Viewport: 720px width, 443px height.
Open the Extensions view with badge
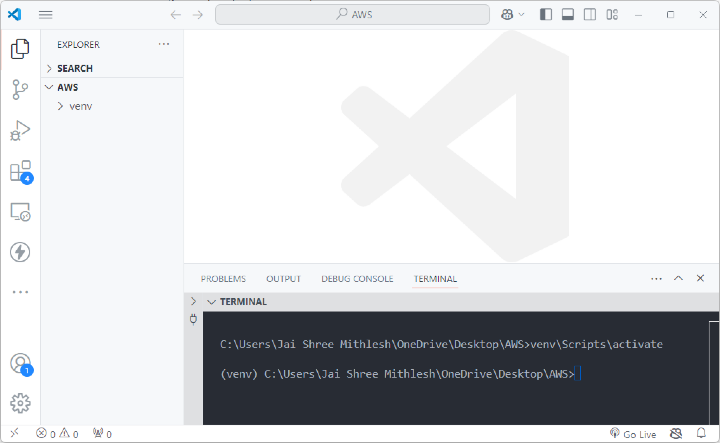click(x=21, y=172)
